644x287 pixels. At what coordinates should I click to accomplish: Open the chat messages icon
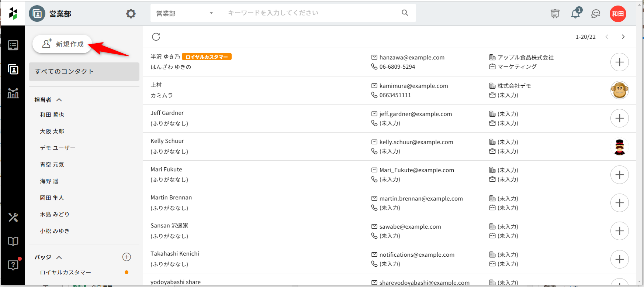coord(595,14)
